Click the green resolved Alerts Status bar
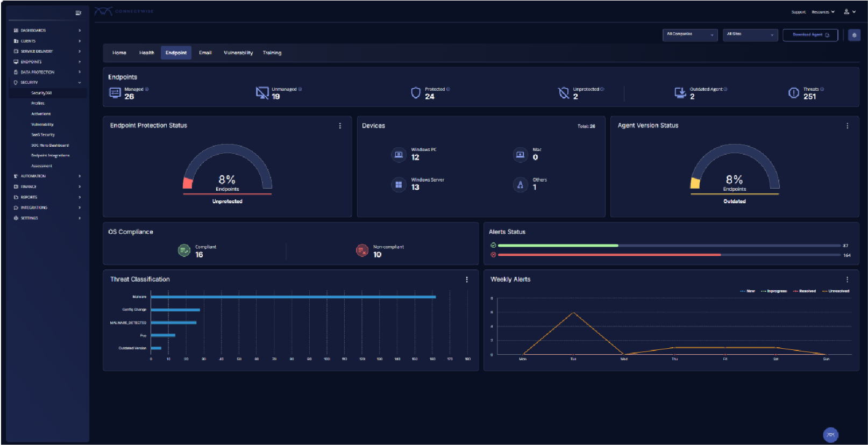Image resolution: width=868 pixels, height=445 pixels. [x=558, y=246]
